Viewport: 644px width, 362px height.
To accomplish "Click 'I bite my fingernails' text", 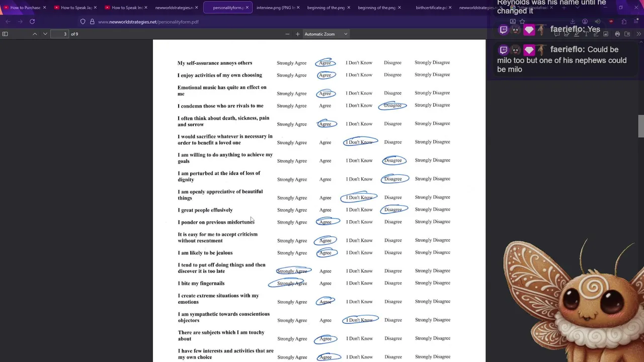I will coord(201,283).
